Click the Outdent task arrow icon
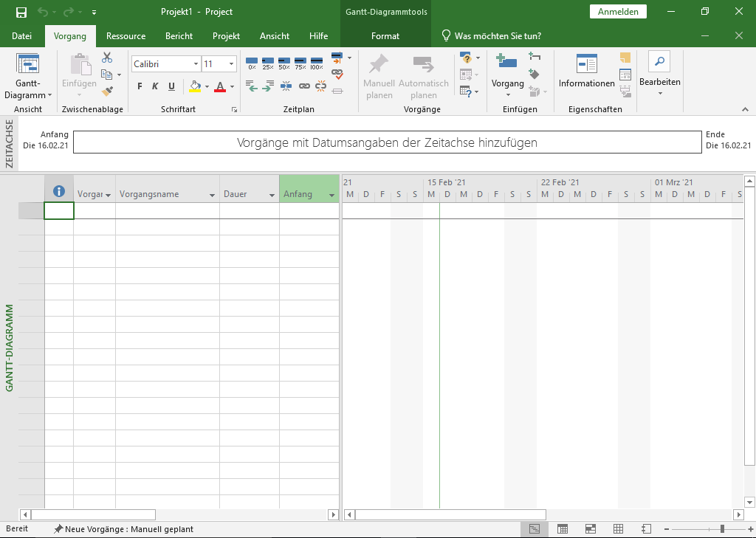 [251, 86]
